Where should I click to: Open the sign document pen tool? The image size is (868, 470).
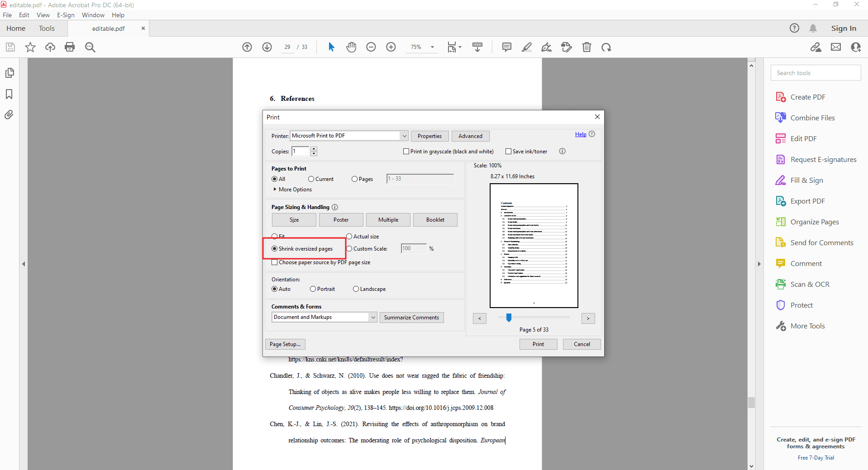[547, 47]
